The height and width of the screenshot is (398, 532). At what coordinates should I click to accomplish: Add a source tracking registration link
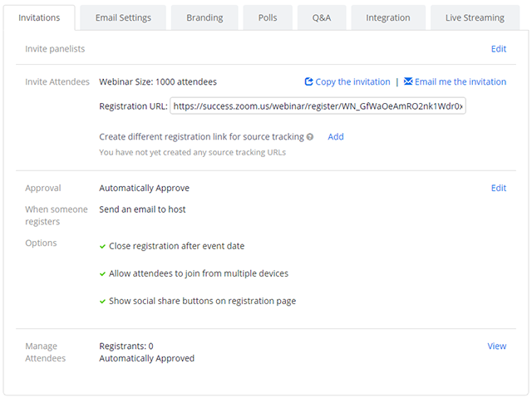(x=336, y=137)
